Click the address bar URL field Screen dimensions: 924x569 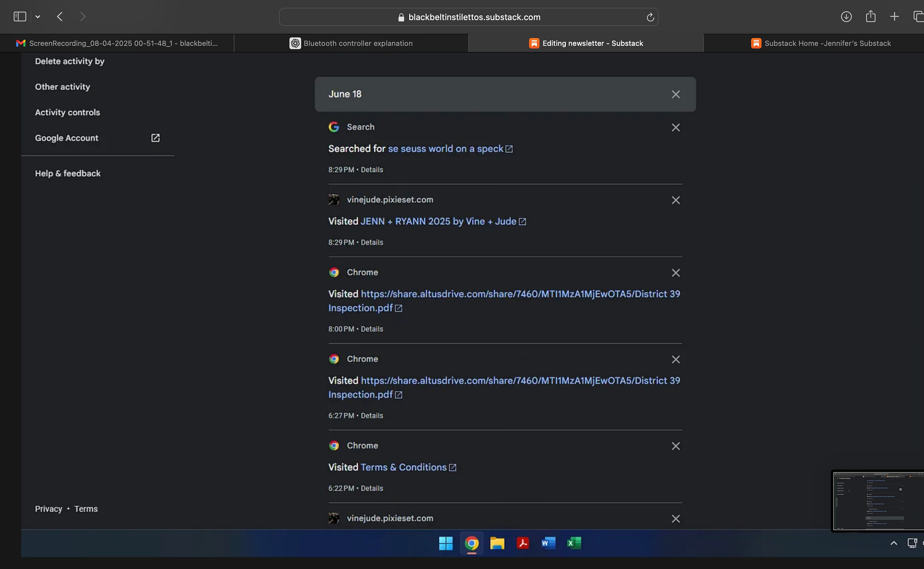[474, 17]
